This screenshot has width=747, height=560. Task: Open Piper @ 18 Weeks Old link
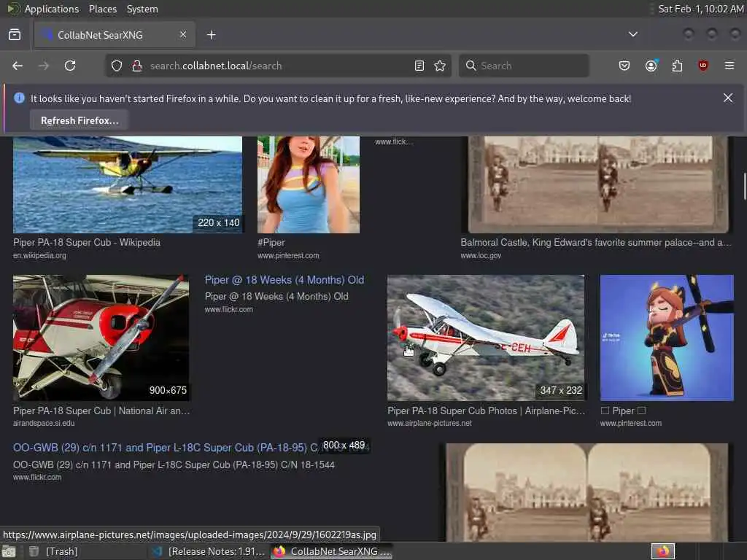(x=285, y=280)
